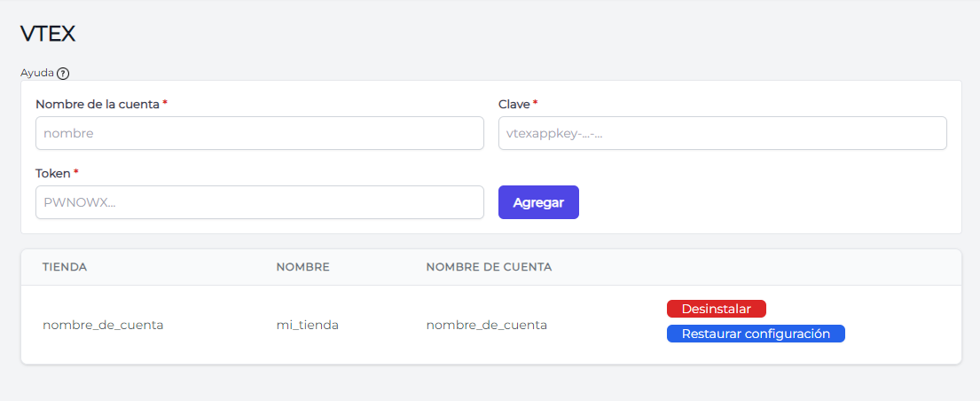Viewport: 980px width, 401px height.
Task: Click the "Nombre de la cuenta" field label
Action: 98,105
